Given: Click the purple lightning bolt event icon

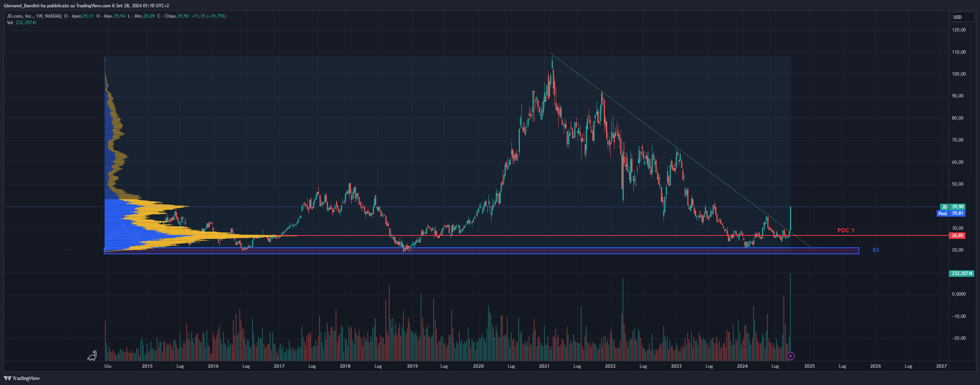Looking at the screenshot, I should click(790, 356).
